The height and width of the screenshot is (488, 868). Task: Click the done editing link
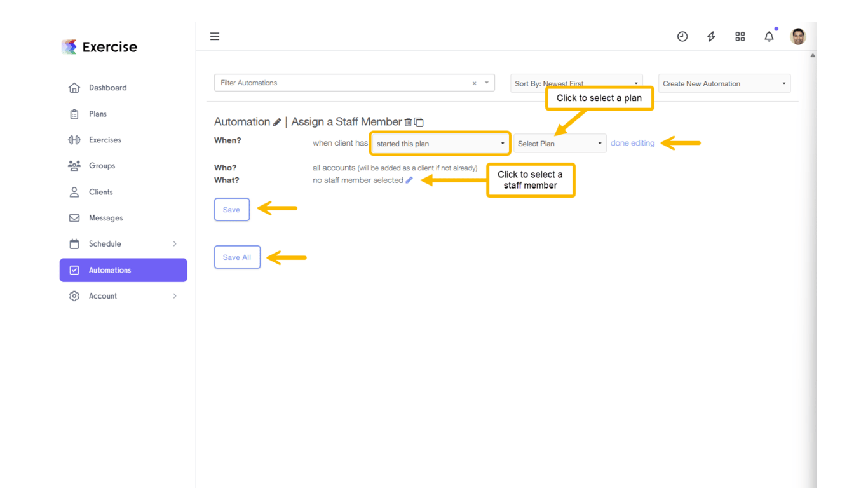click(632, 143)
